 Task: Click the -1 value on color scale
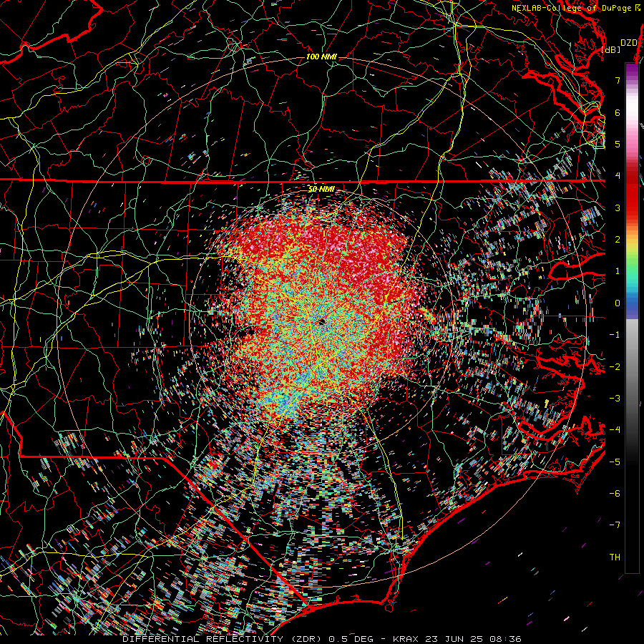click(x=615, y=335)
